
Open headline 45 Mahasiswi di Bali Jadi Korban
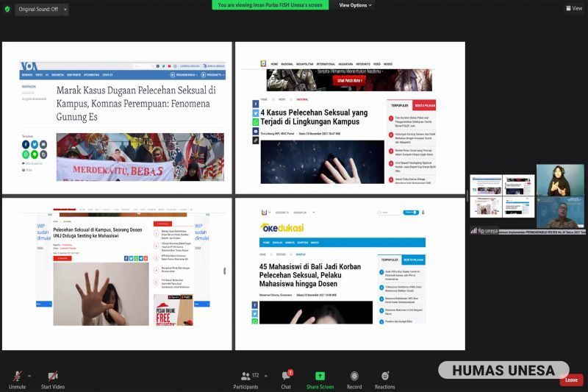point(310,275)
